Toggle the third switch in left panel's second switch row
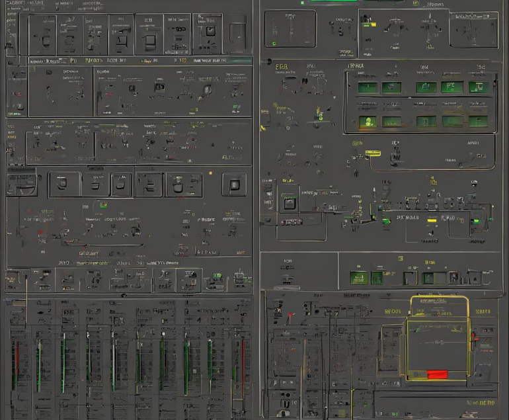 click(120, 185)
